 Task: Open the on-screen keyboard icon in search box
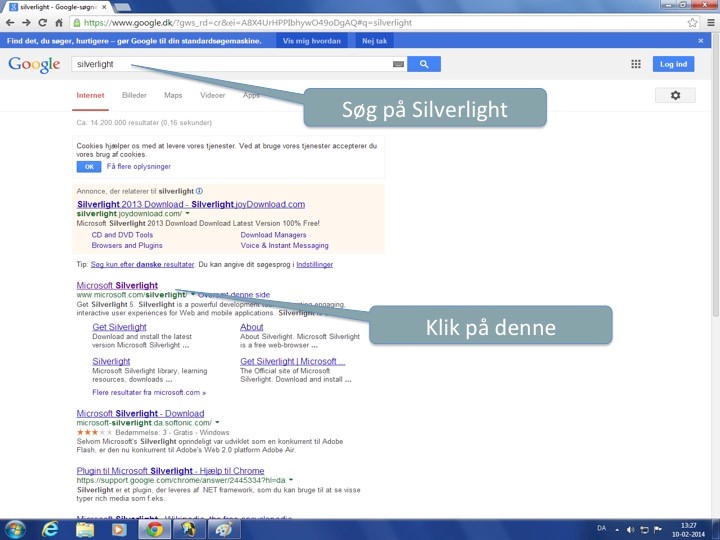(x=399, y=64)
